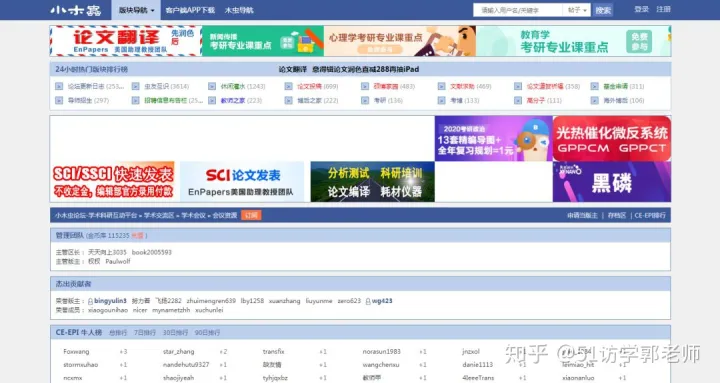Open the 休闲灌水 board link
The image size is (720, 383).
(x=233, y=86)
